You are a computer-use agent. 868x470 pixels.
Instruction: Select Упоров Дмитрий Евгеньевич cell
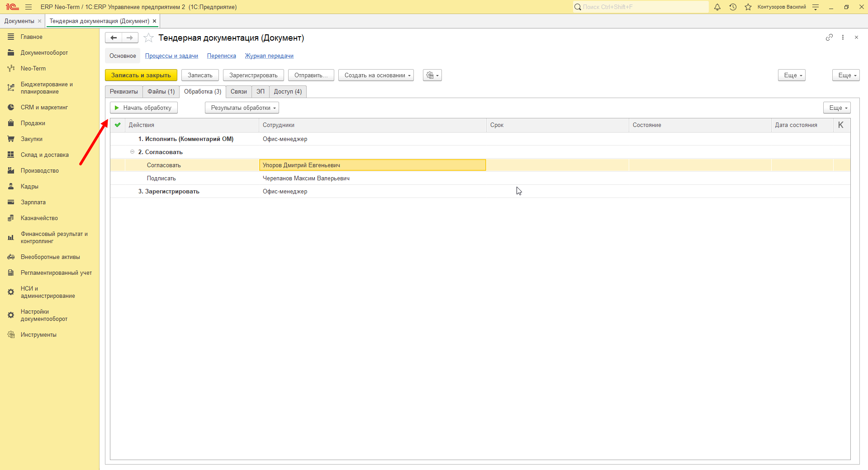coord(373,165)
